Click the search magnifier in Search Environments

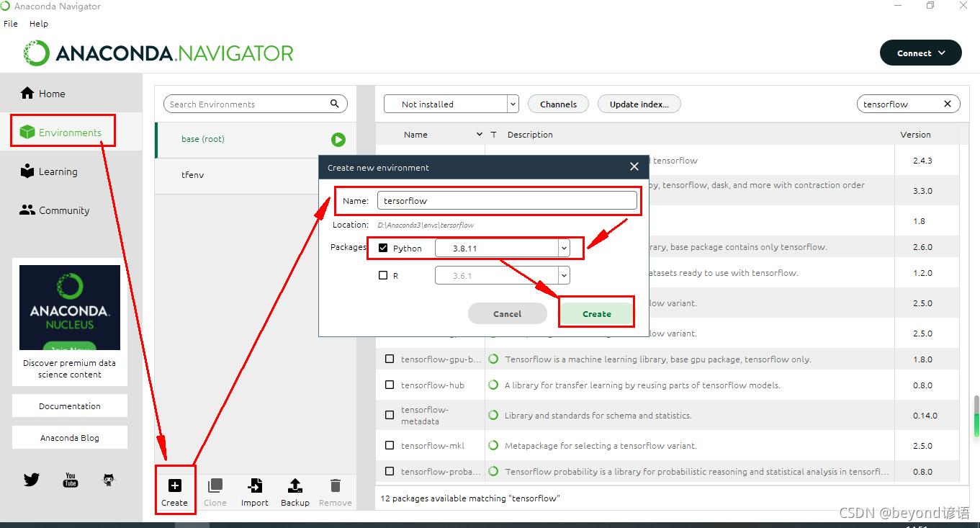[335, 104]
